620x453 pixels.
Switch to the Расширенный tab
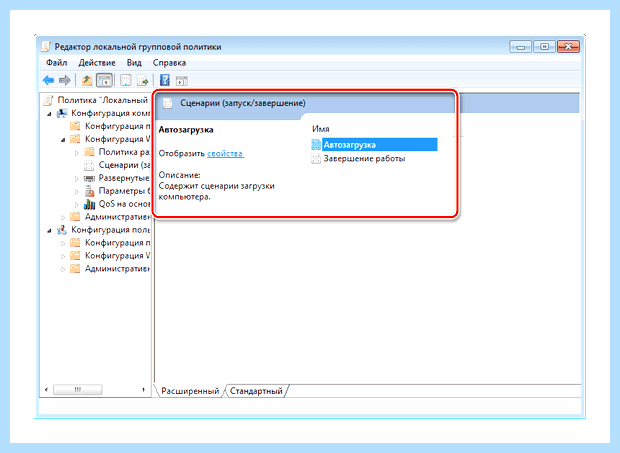(190, 391)
